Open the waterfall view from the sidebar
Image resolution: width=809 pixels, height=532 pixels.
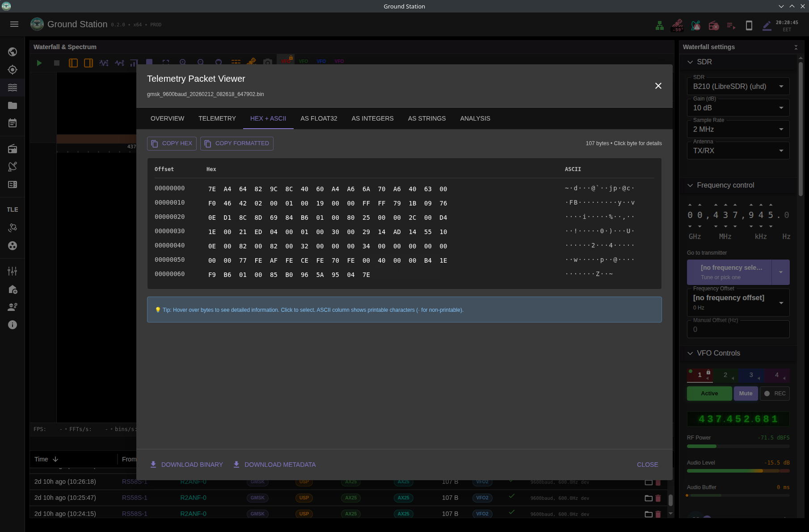(13, 88)
